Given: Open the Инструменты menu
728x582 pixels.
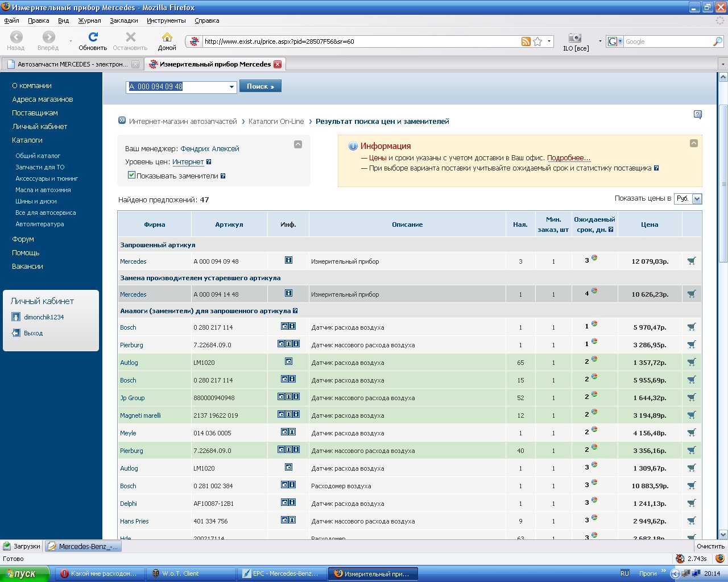Looking at the screenshot, I should (x=166, y=20).
